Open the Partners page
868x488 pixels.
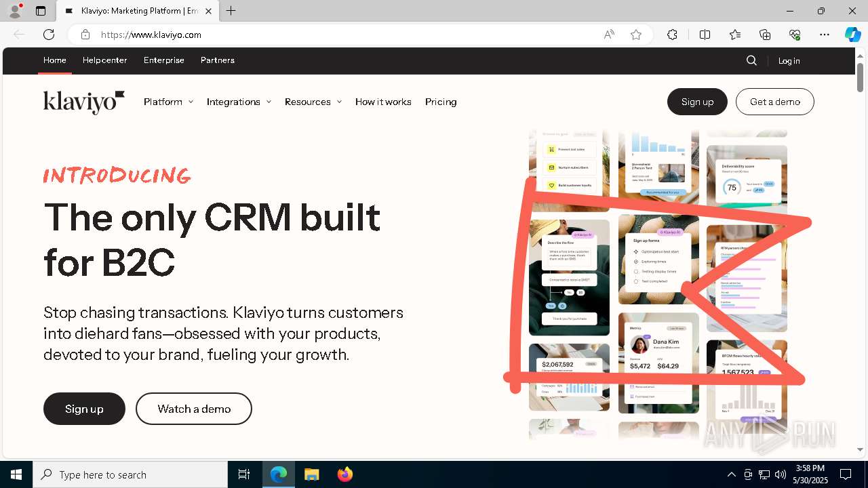(218, 60)
